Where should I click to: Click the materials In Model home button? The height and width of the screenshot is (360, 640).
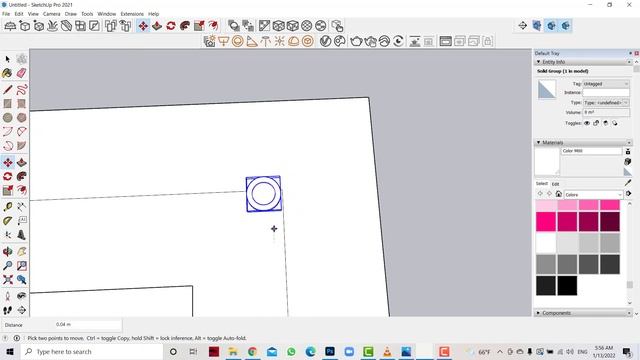pos(558,194)
